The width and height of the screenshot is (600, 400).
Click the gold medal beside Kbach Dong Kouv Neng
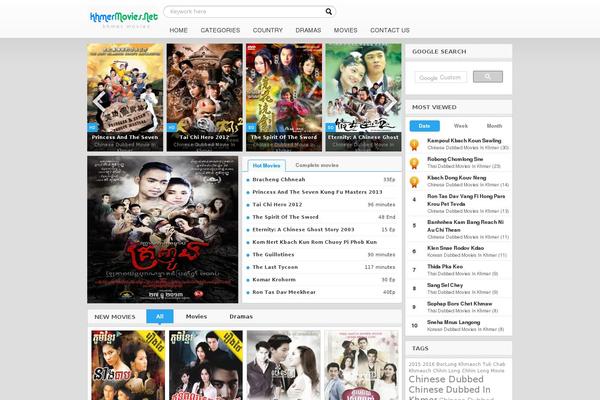point(414,181)
